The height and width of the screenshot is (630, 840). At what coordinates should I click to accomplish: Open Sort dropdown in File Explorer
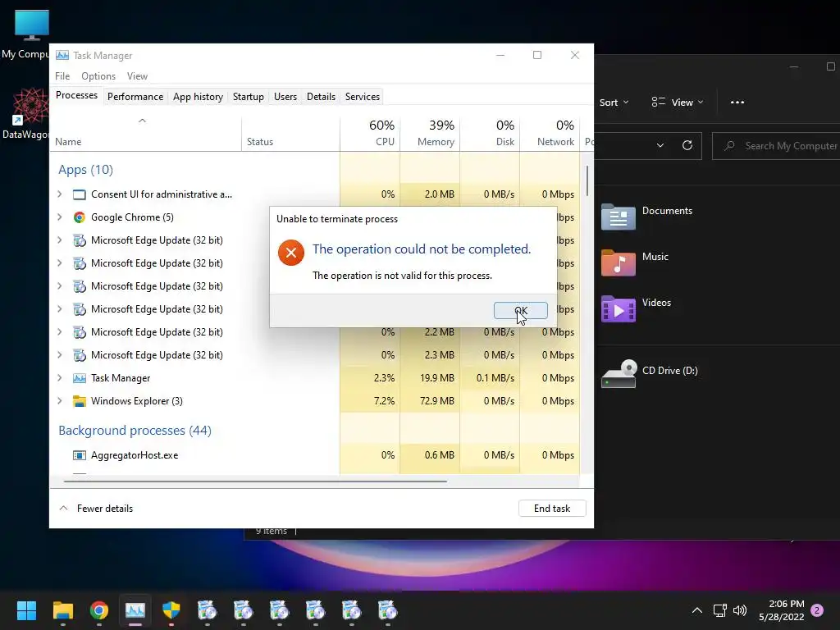pyautogui.click(x=614, y=103)
